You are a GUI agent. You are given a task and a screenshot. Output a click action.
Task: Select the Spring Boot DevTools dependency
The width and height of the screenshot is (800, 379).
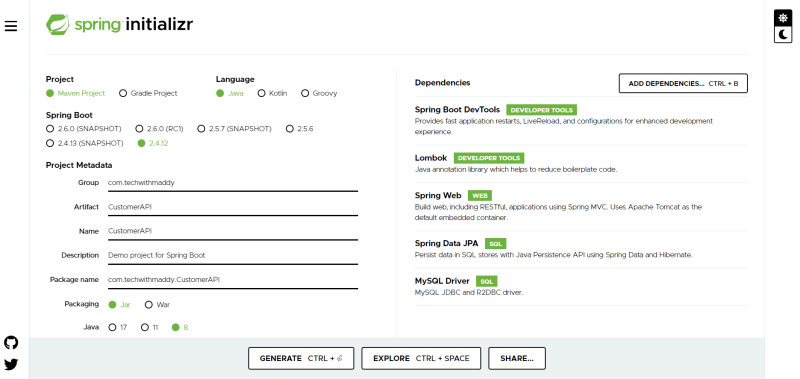(x=581, y=120)
